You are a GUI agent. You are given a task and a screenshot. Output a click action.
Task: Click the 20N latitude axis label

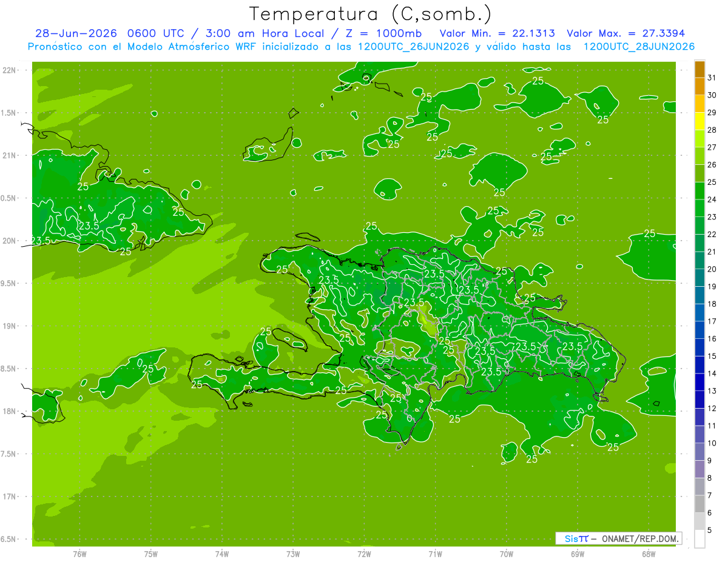tap(9, 241)
